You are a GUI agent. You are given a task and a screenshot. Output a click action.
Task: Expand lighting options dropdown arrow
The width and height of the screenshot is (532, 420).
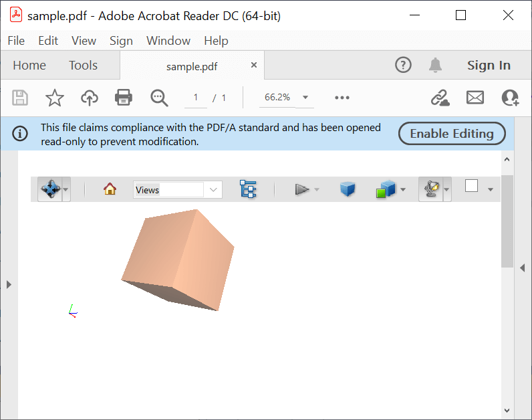[x=447, y=189]
